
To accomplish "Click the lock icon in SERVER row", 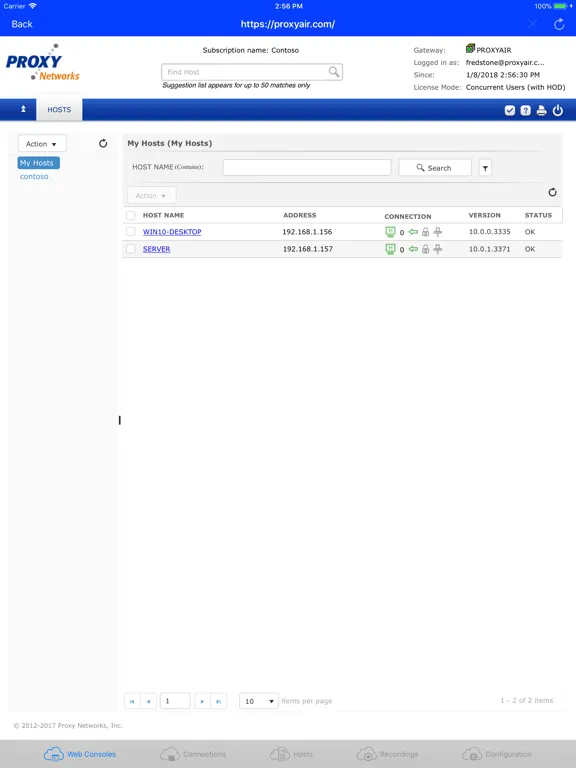I will tap(426, 249).
